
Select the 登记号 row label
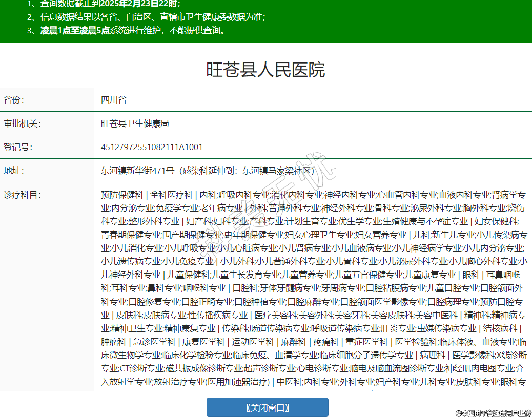[x=18, y=147]
